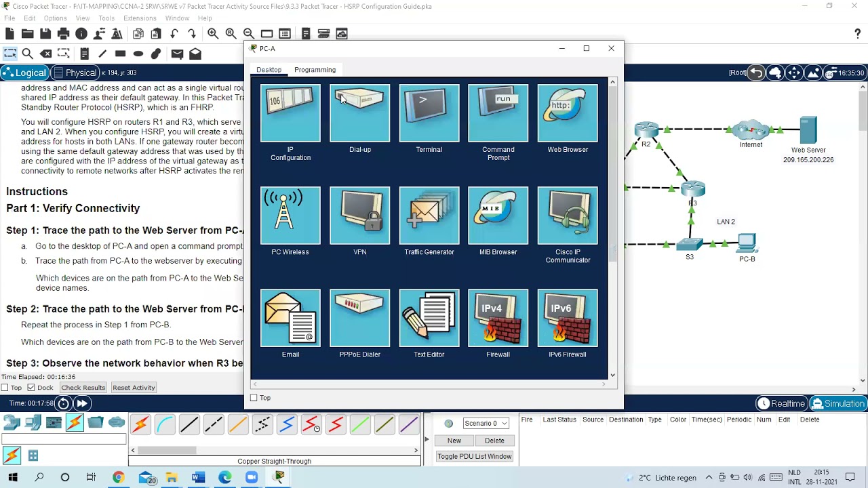
Task: Choose the Console cable connection
Action: tap(165, 425)
